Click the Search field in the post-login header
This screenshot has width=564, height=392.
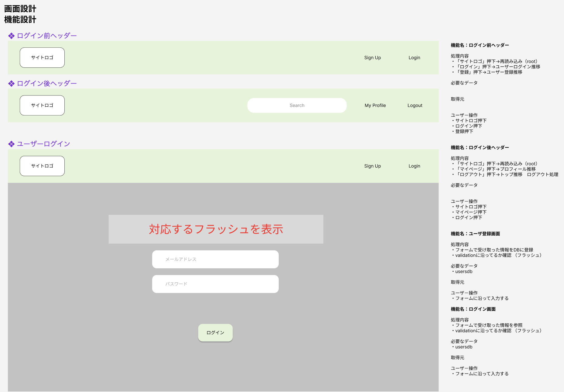click(297, 105)
